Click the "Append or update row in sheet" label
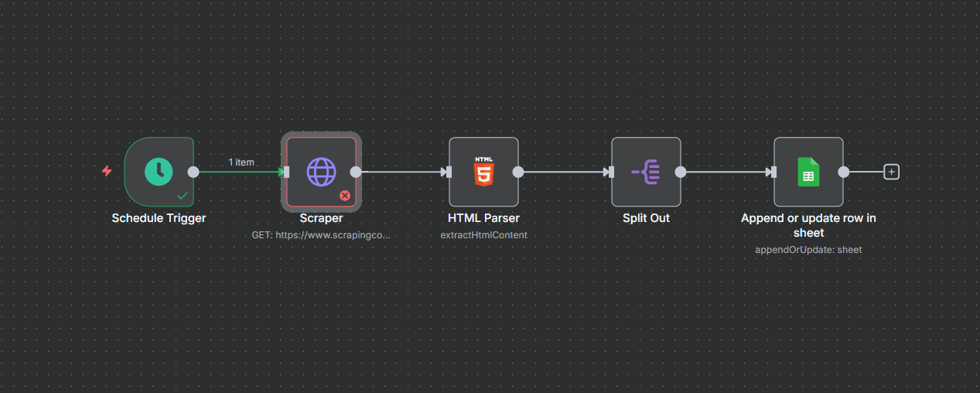Screen dimensions: 980x393 tap(808, 225)
